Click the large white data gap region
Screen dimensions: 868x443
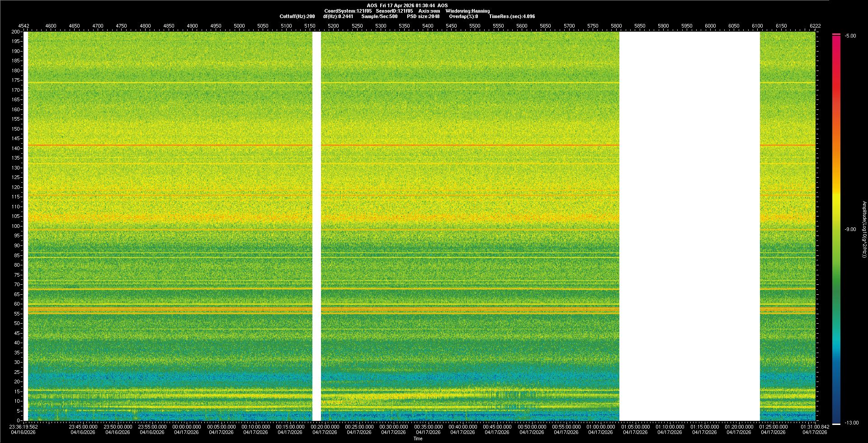coord(689,226)
